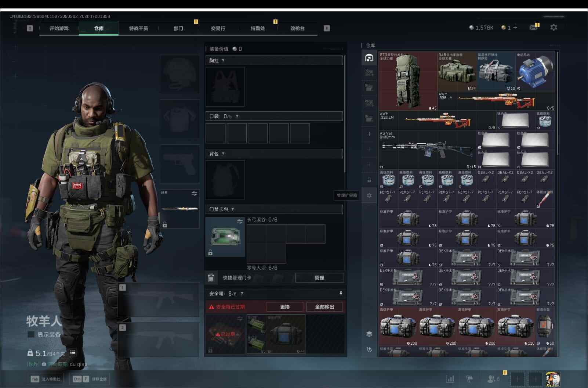Click the sort stash icon
This screenshot has height=388, width=588.
(x=369, y=349)
